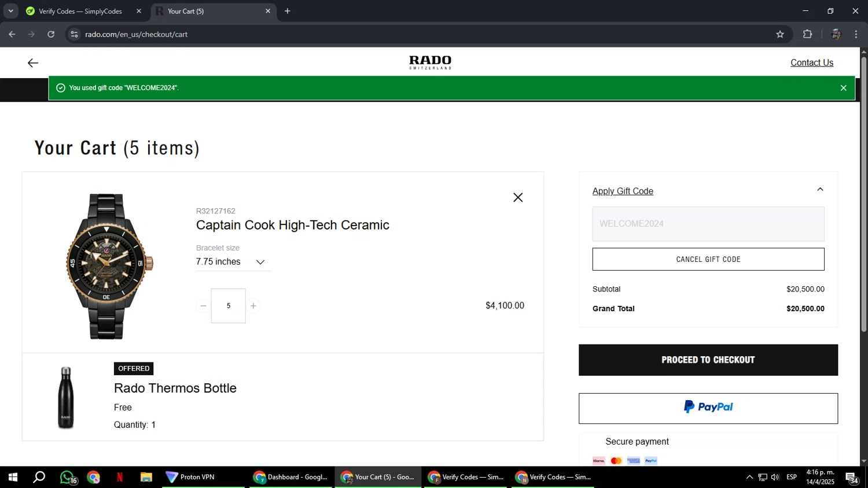This screenshot has width=868, height=488.
Task: Open Netflix from the taskbar
Action: (120, 477)
